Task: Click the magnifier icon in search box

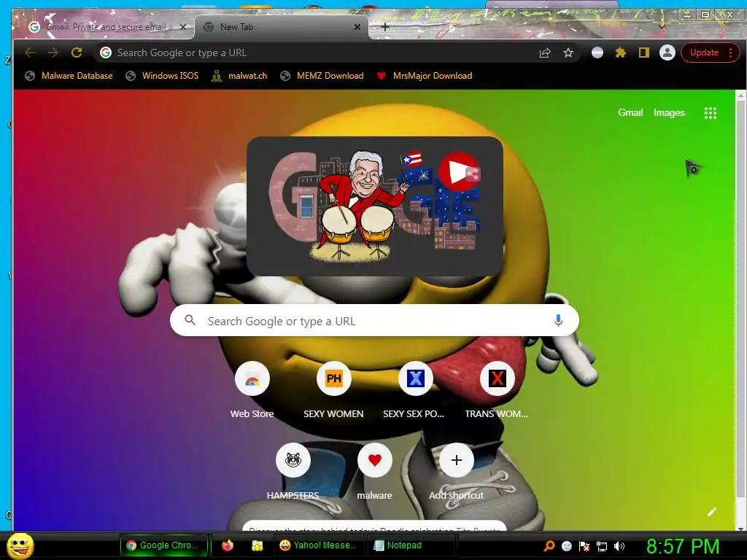Action: pos(190,320)
